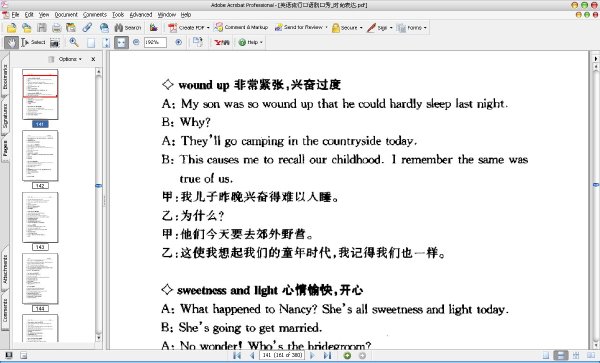Open the Attachments side tab
The width and height of the screenshot is (600, 363).
coord(5,269)
